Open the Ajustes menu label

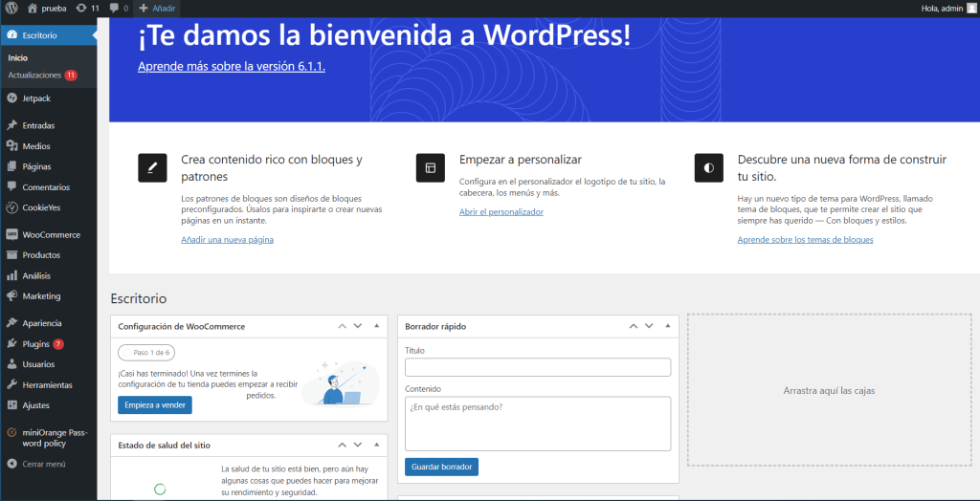tap(35, 405)
